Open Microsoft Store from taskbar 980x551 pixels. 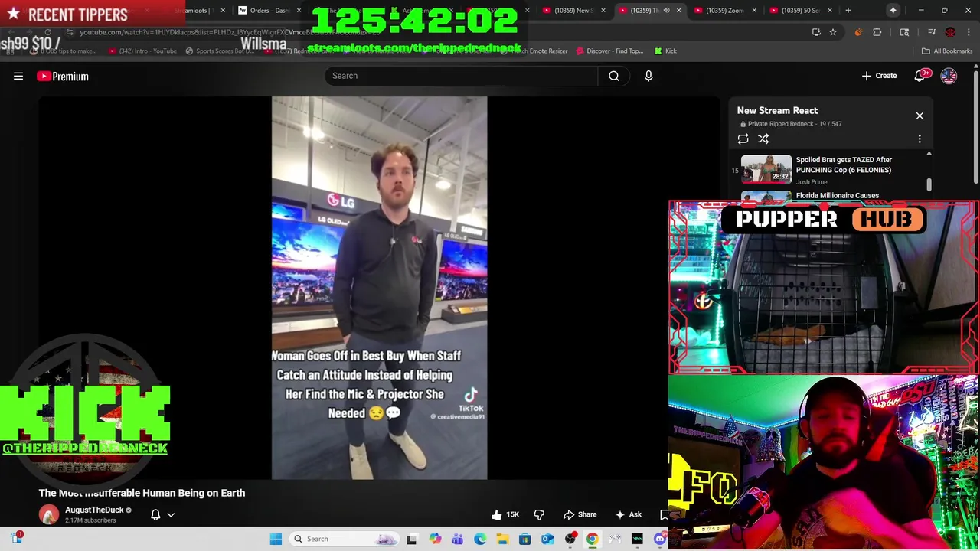tap(524, 539)
